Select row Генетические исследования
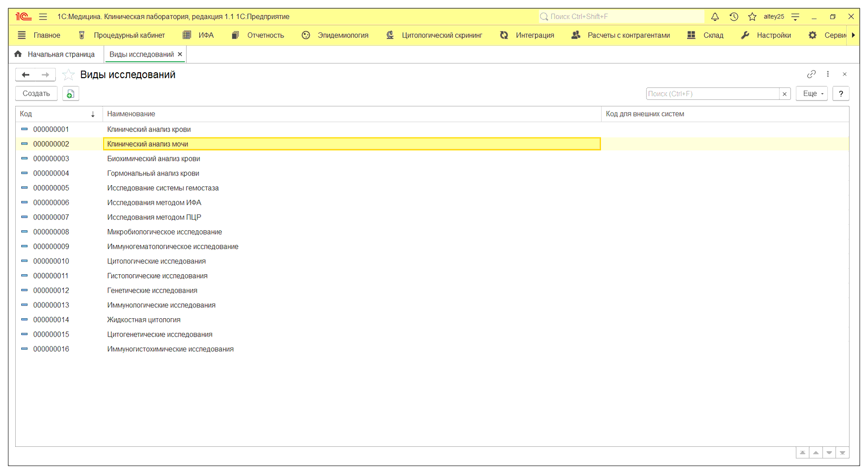 click(x=432, y=290)
